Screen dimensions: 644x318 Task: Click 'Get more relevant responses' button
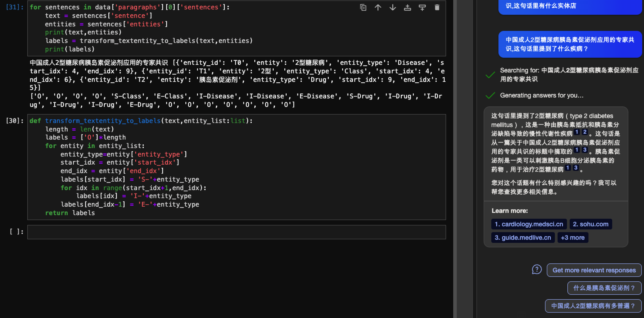click(594, 270)
